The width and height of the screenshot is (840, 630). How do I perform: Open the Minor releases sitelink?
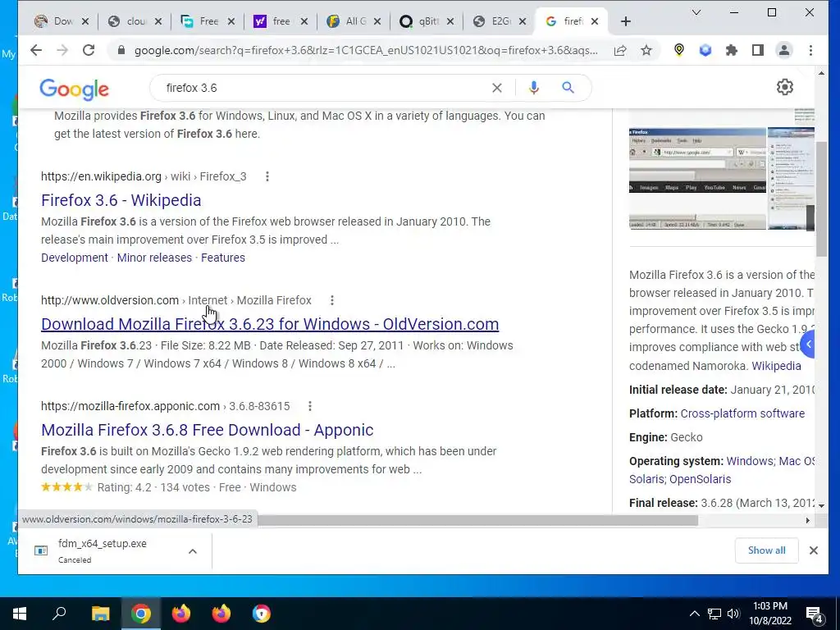tap(154, 258)
